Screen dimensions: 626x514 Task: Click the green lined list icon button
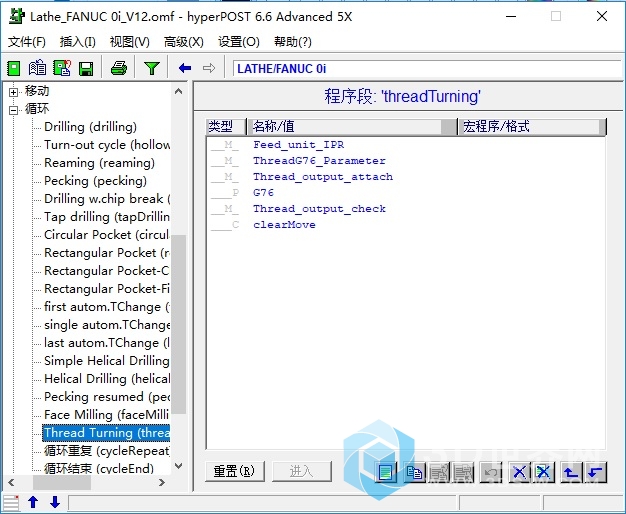pyautogui.click(x=385, y=472)
